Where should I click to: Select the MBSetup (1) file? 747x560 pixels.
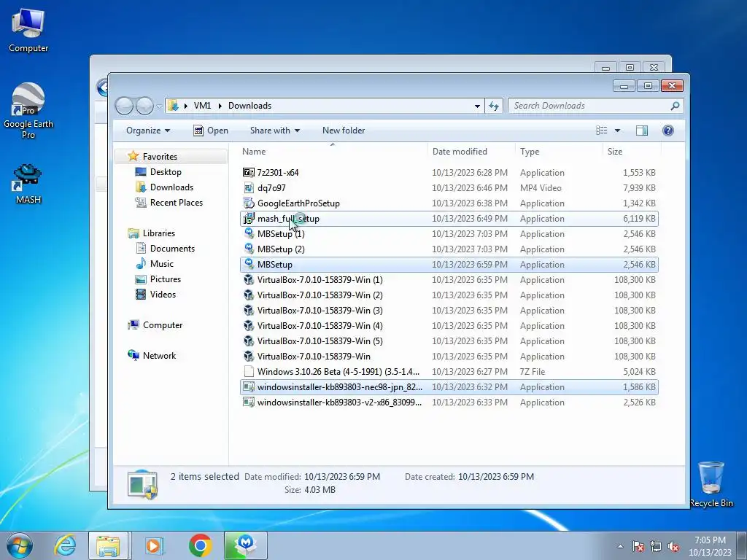pos(449,234)
